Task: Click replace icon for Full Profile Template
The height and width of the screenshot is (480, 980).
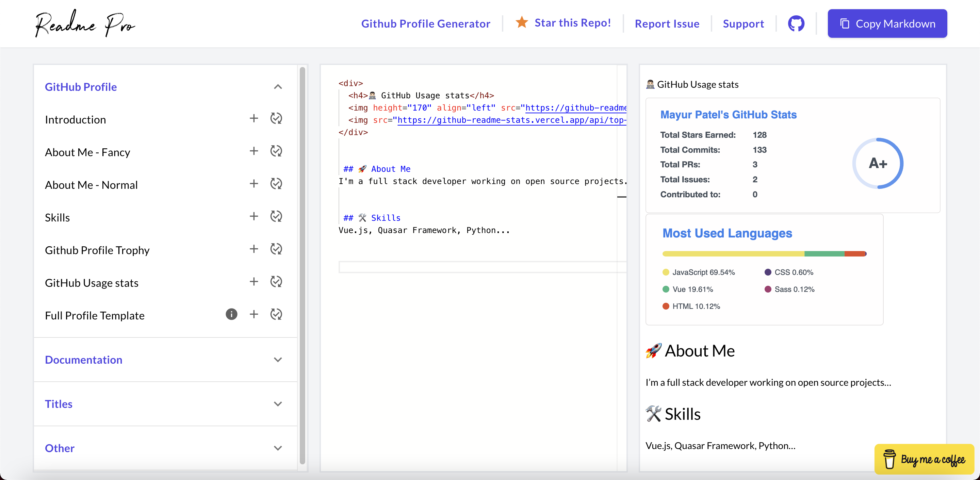Action: pos(276,314)
